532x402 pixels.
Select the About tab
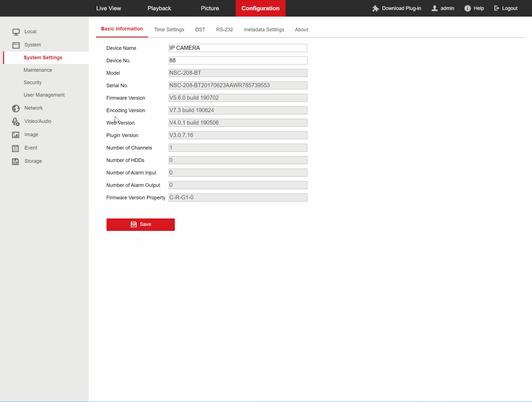302,30
